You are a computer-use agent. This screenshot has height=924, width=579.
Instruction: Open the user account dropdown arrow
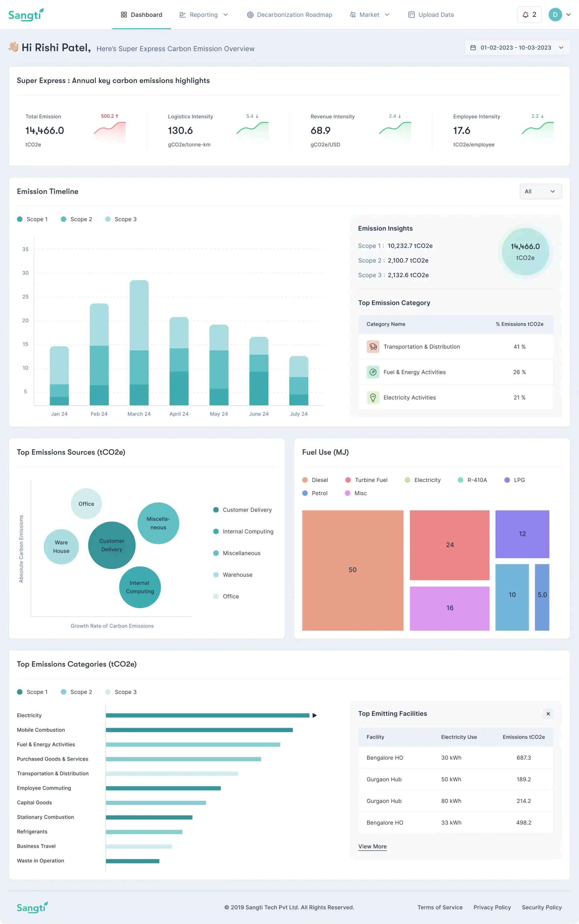pos(568,14)
